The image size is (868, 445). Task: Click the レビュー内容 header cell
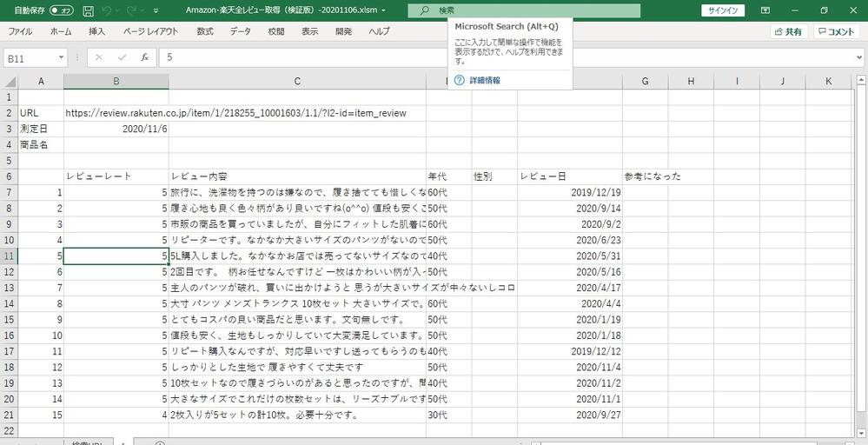click(x=297, y=176)
